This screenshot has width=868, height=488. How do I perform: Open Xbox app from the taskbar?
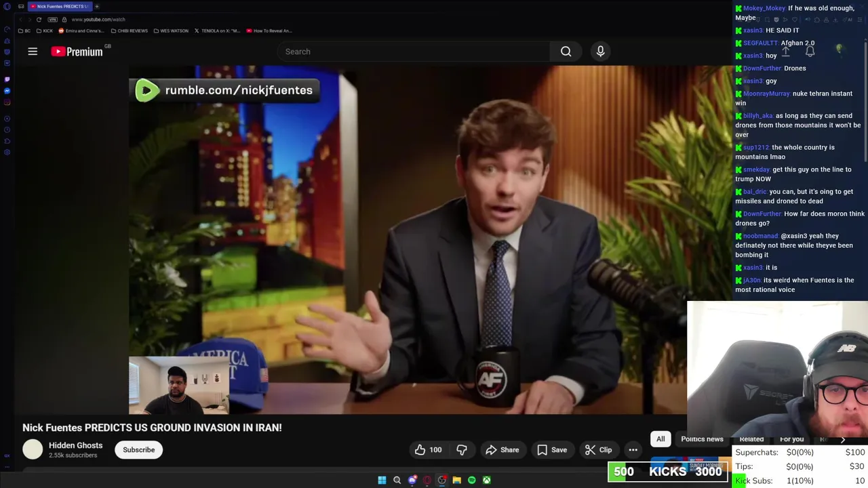pos(487,480)
